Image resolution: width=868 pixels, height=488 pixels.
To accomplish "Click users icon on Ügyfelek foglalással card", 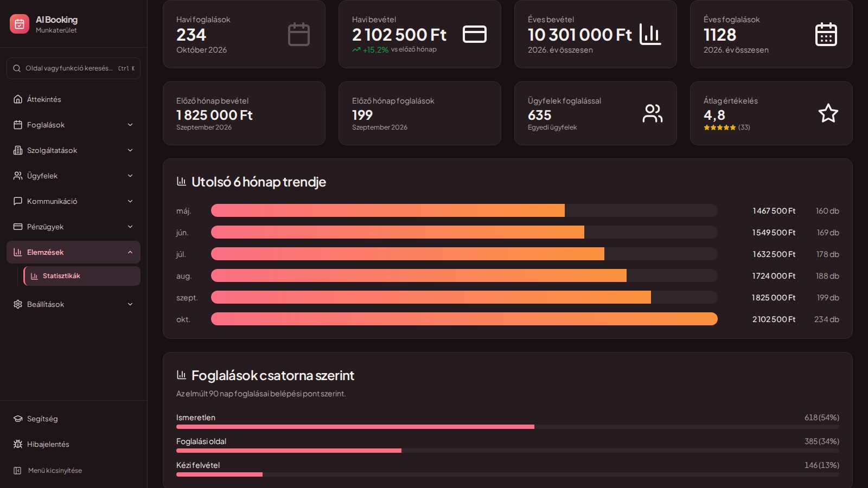I will pyautogui.click(x=653, y=113).
